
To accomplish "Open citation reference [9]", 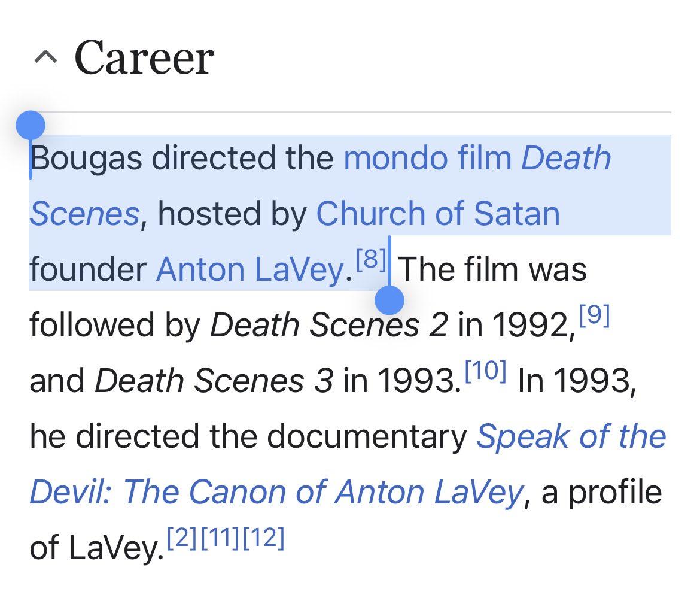I will coord(594,315).
